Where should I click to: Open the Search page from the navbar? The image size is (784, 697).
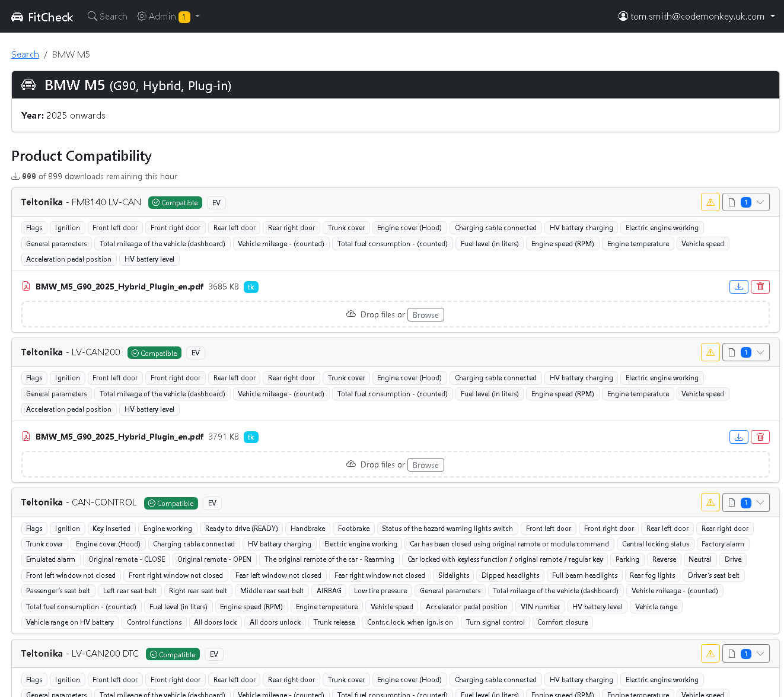[107, 17]
